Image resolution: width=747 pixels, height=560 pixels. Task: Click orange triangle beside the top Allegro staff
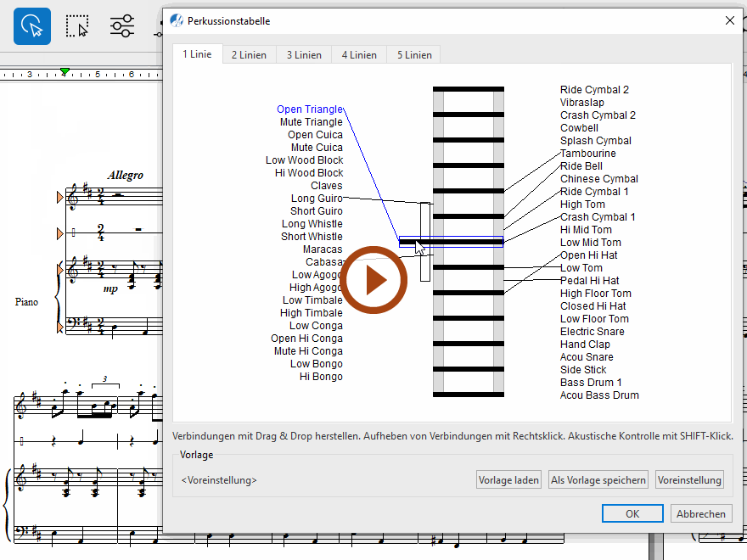[x=59, y=198]
